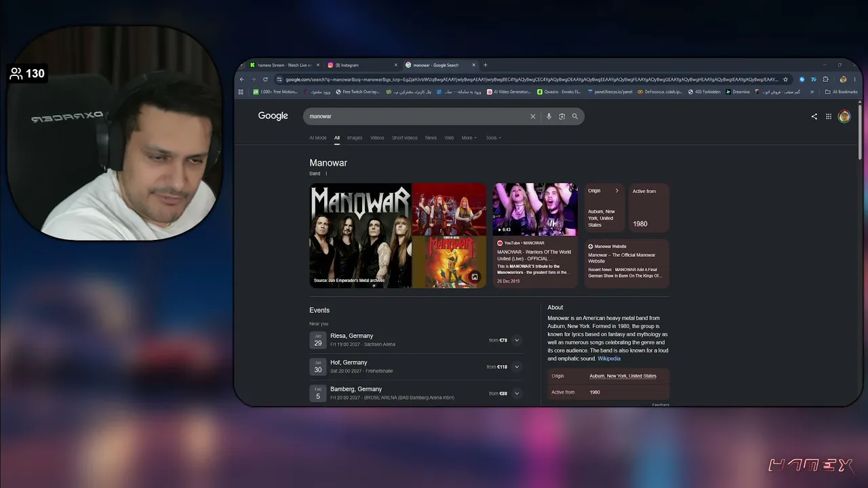This screenshot has width=868, height=488.
Task: Select the Images results tab
Action: 355,138
